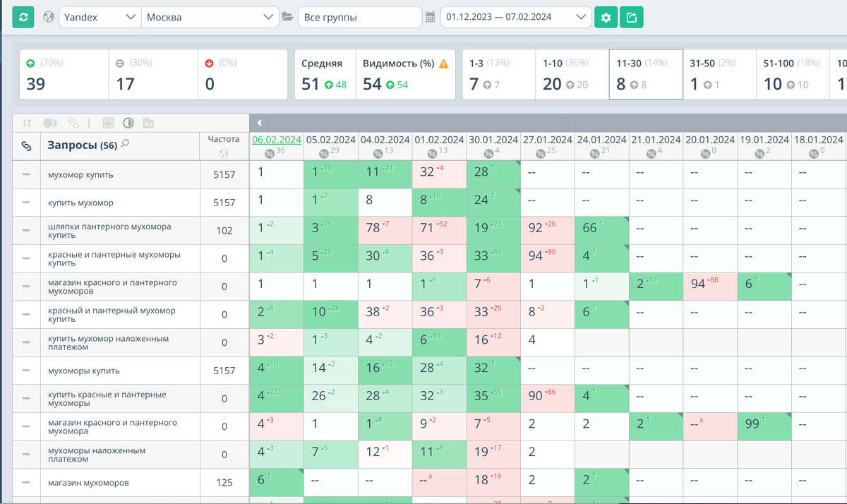This screenshot has width=847, height=504.
Task: Click the Средняя average position card
Action: 324,74
